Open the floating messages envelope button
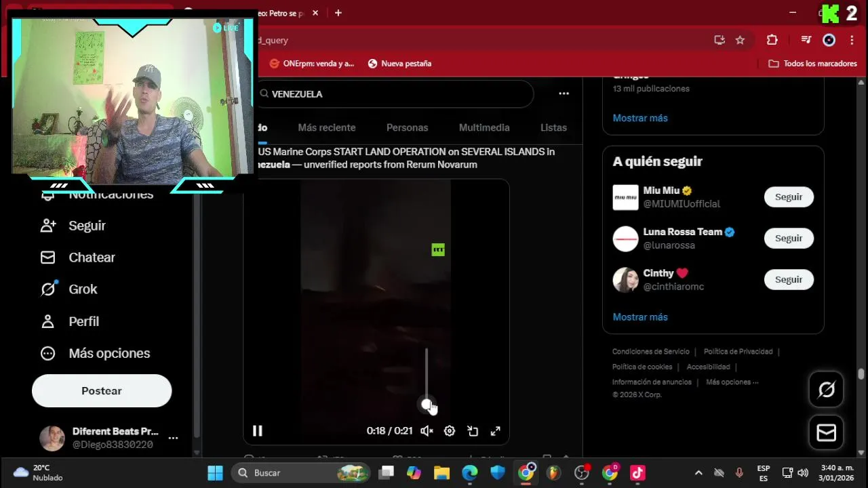868x488 pixels. tap(826, 432)
